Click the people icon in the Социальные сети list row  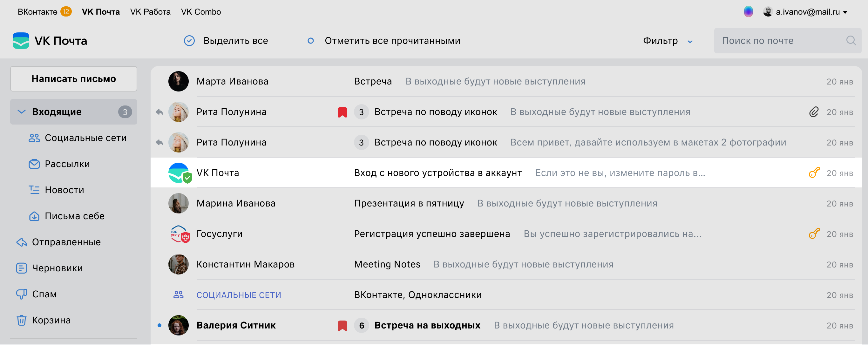click(x=178, y=295)
